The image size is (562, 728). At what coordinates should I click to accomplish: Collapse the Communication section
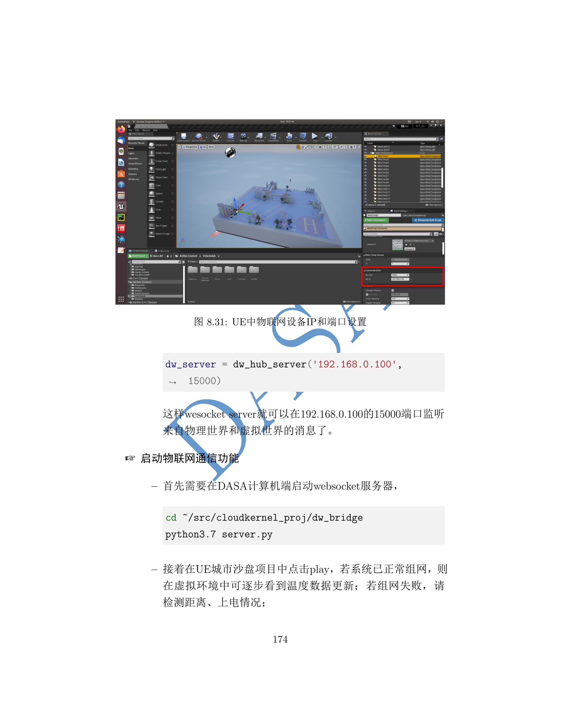point(364,270)
